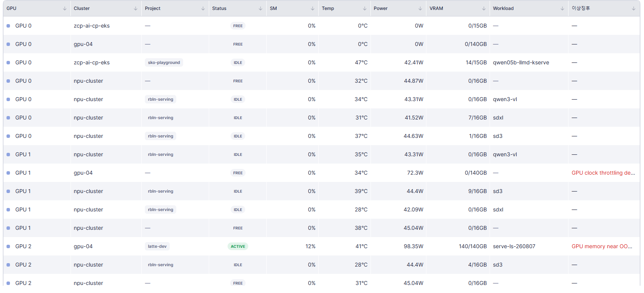Viewport: 644px width, 293px height.
Task: Click the Workload column header label
Action: coord(503,8)
